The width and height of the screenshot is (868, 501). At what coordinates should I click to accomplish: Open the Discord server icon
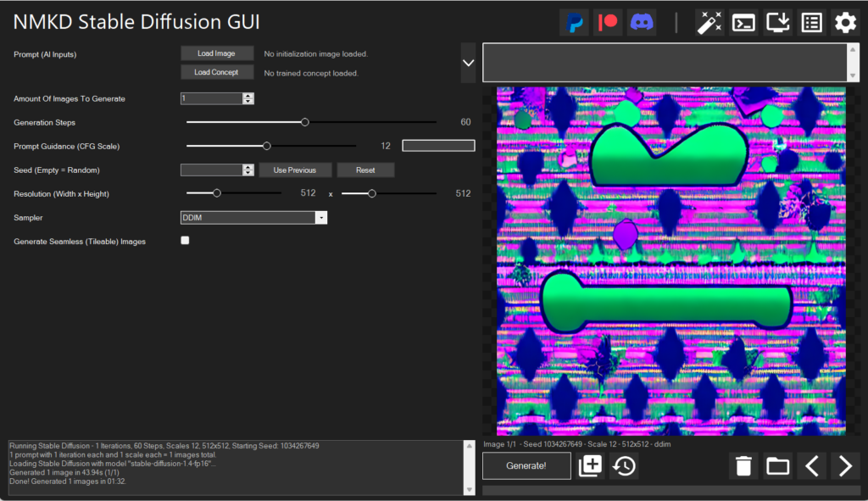point(642,23)
